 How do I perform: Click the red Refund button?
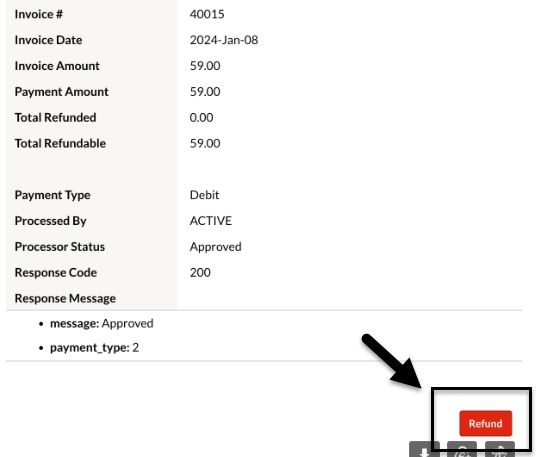485,423
